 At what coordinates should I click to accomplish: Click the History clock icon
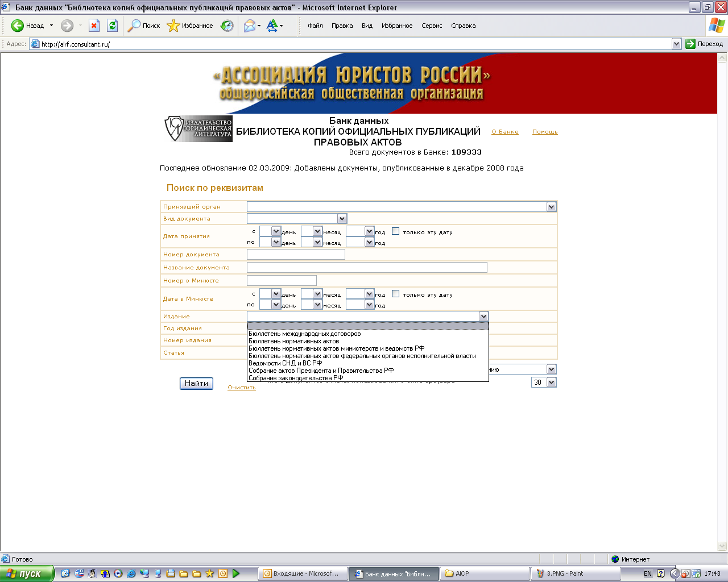pos(227,26)
